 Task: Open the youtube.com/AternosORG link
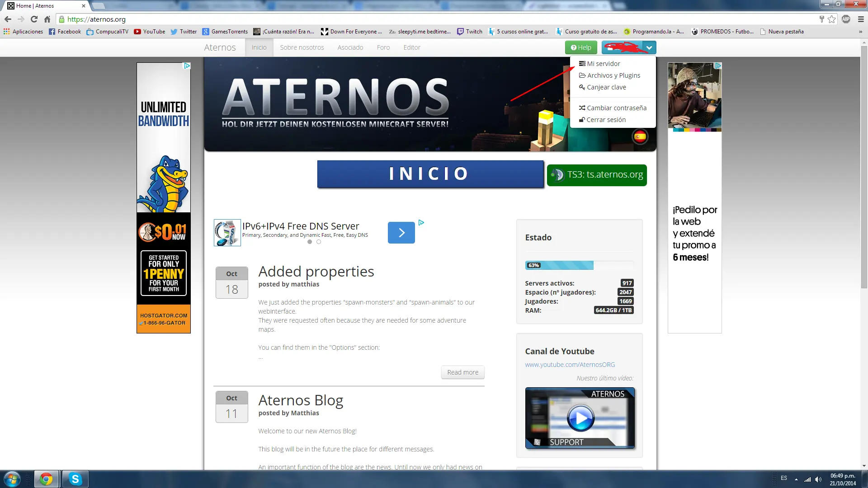pyautogui.click(x=570, y=365)
